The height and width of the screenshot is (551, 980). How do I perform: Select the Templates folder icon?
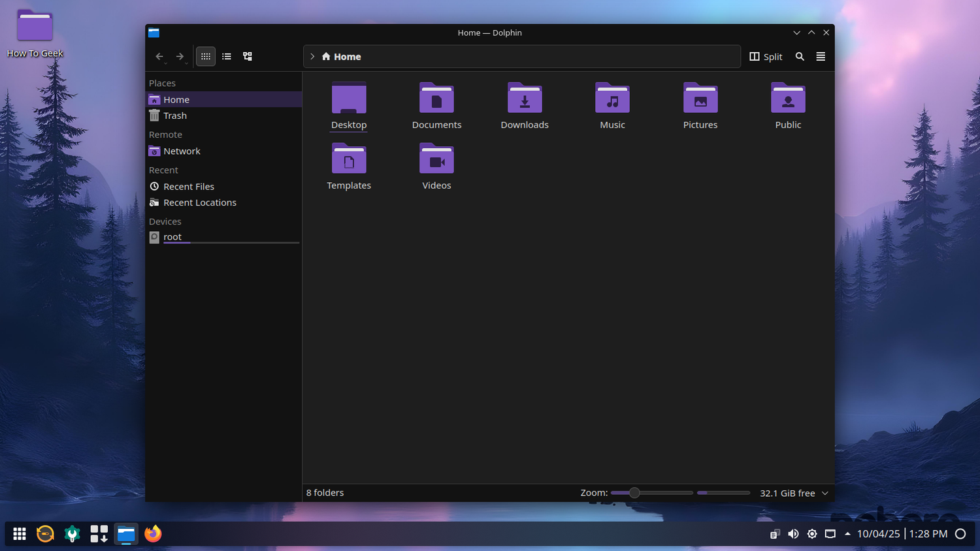click(x=349, y=159)
